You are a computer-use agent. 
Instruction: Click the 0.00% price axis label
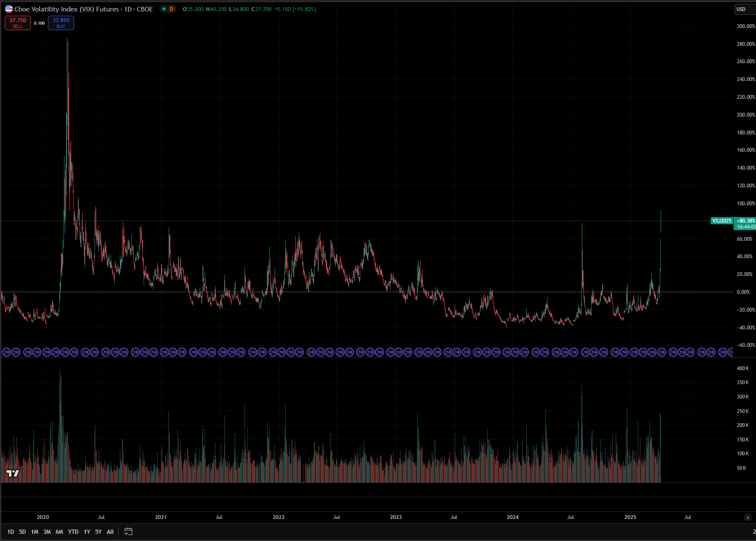743,292
